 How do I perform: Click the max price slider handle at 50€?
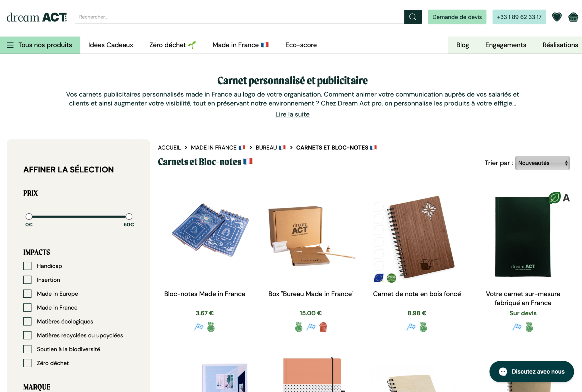coord(129,216)
